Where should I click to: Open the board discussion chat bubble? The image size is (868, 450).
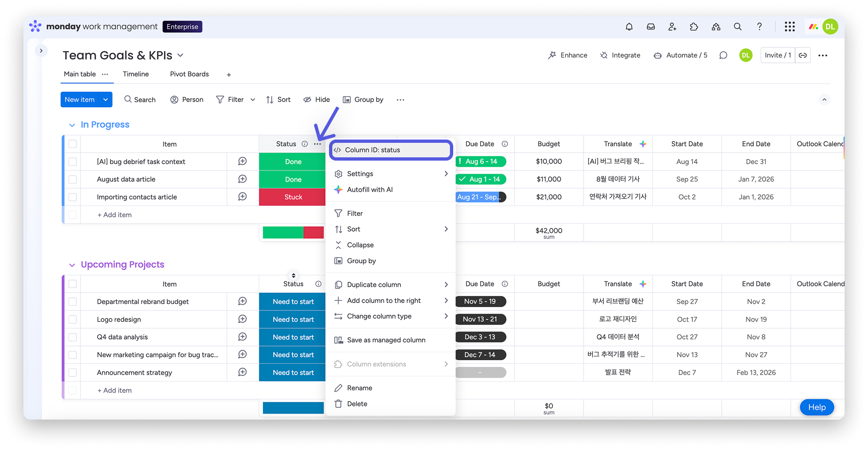tap(723, 55)
